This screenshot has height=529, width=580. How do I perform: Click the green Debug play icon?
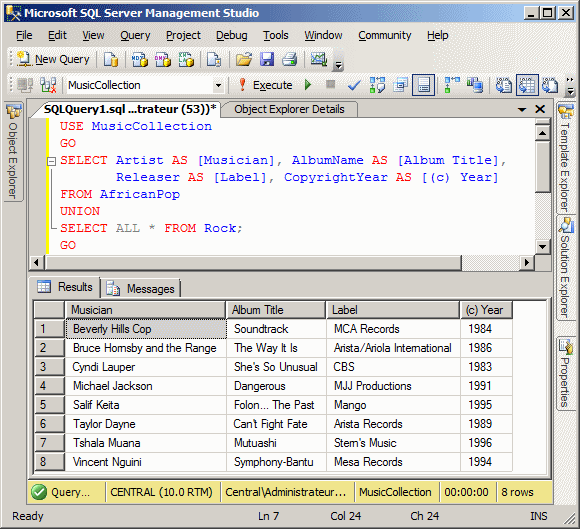tap(308, 85)
